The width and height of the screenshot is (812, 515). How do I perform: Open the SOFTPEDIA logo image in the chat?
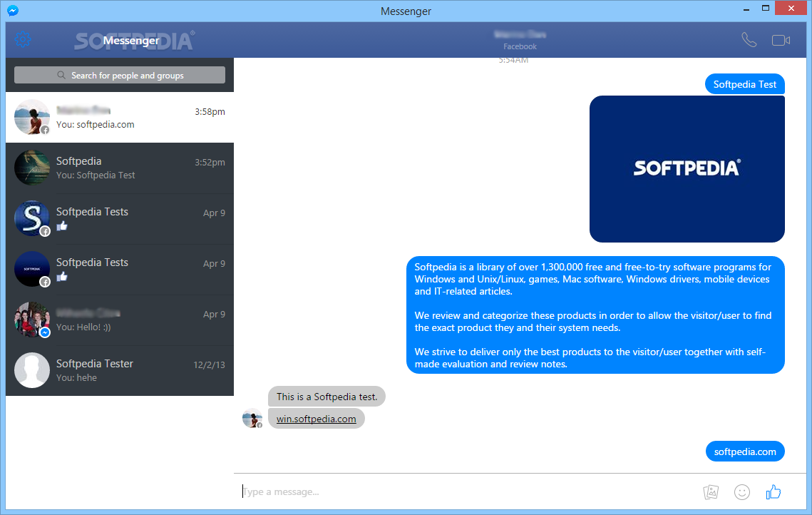click(687, 168)
